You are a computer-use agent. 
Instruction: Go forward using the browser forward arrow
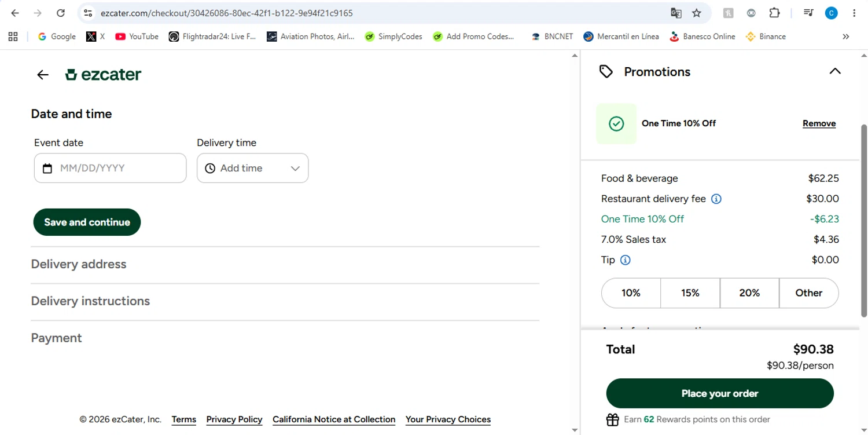click(x=38, y=13)
